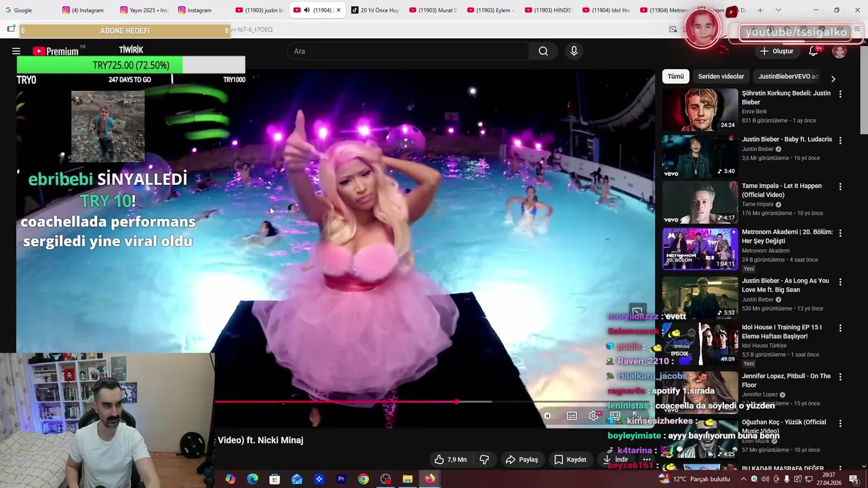Open the notifications bell

coord(813,51)
